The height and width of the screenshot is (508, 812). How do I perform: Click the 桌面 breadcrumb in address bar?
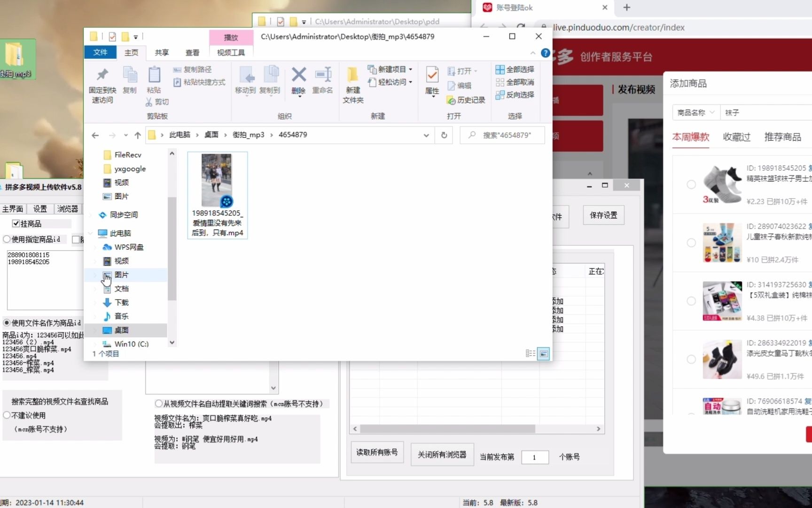pyautogui.click(x=211, y=135)
